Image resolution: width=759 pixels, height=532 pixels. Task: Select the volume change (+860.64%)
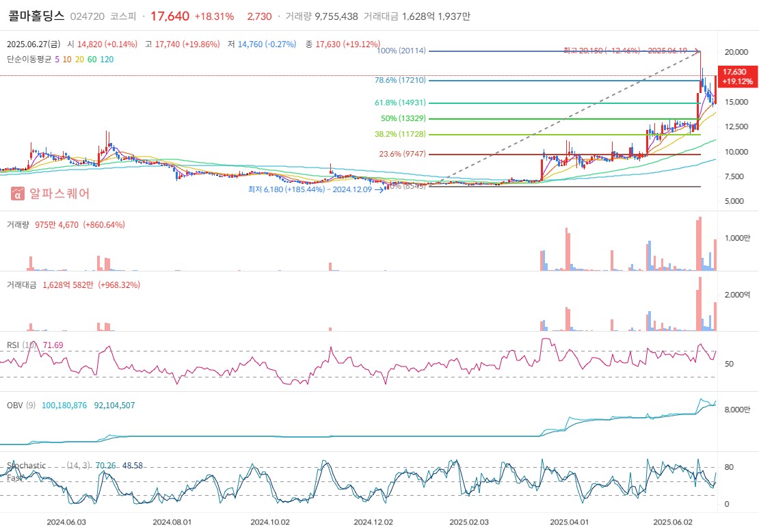pyautogui.click(x=104, y=224)
